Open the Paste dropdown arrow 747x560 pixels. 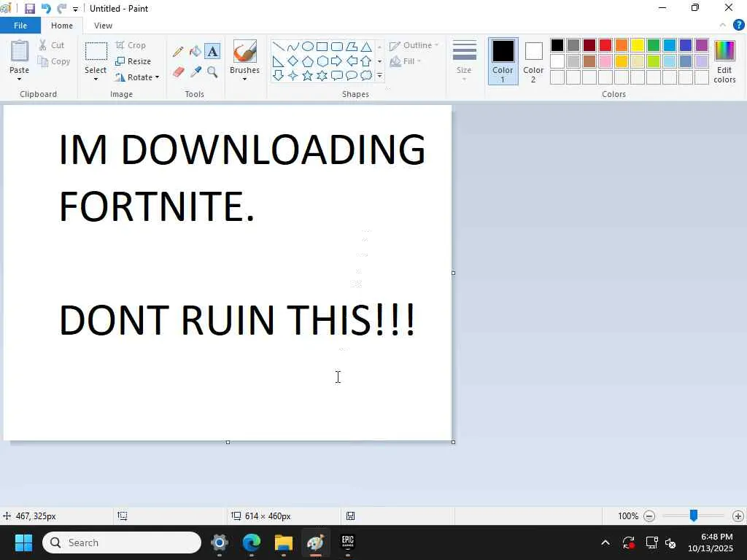tap(19, 79)
